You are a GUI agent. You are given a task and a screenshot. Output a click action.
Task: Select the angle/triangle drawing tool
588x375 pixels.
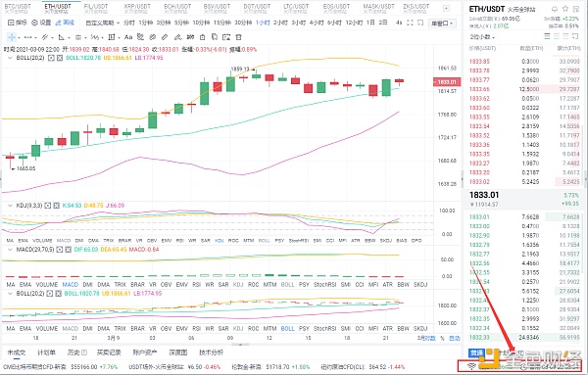point(62,37)
